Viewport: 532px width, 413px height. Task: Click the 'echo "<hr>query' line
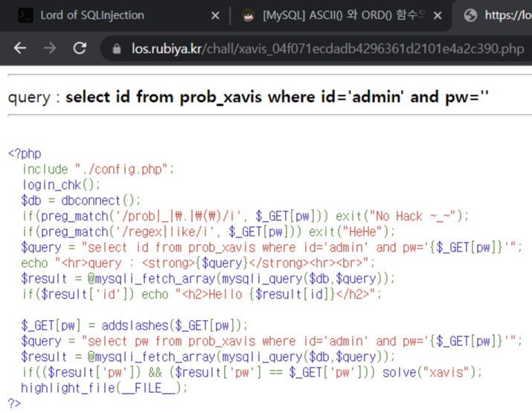[198, 263]
